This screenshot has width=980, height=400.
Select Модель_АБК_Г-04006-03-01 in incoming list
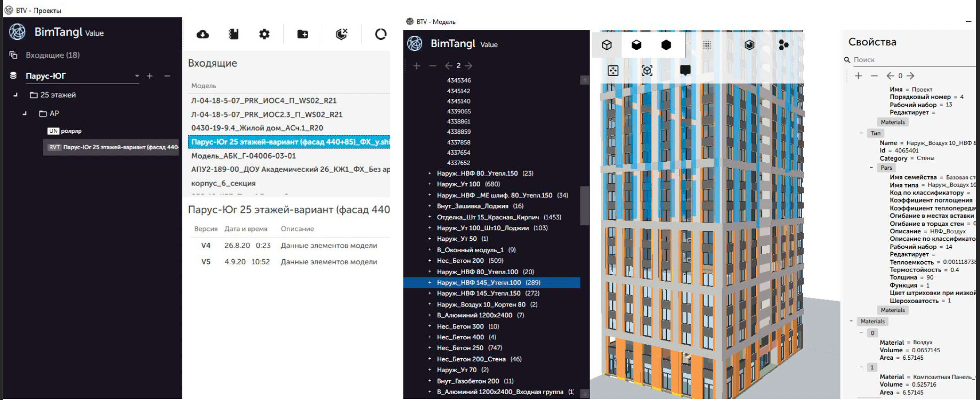click(x=244, y=156)
